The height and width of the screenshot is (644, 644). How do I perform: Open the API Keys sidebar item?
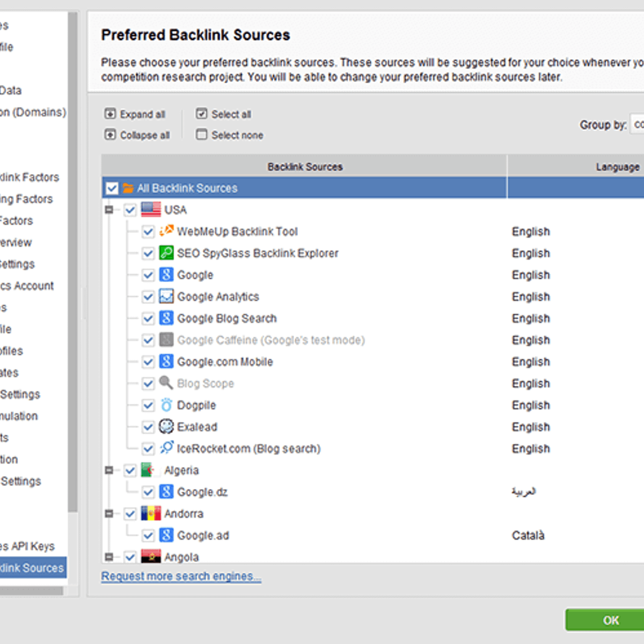pyautogui.click(x=27, y=546)
